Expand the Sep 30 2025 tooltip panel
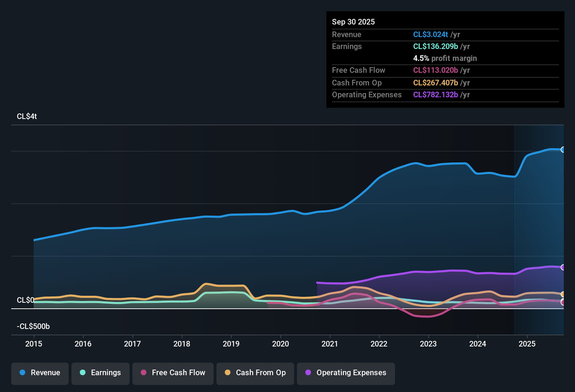Image resolution: width=575 pixels, height=392 pixels. click(x=353, y=22)
